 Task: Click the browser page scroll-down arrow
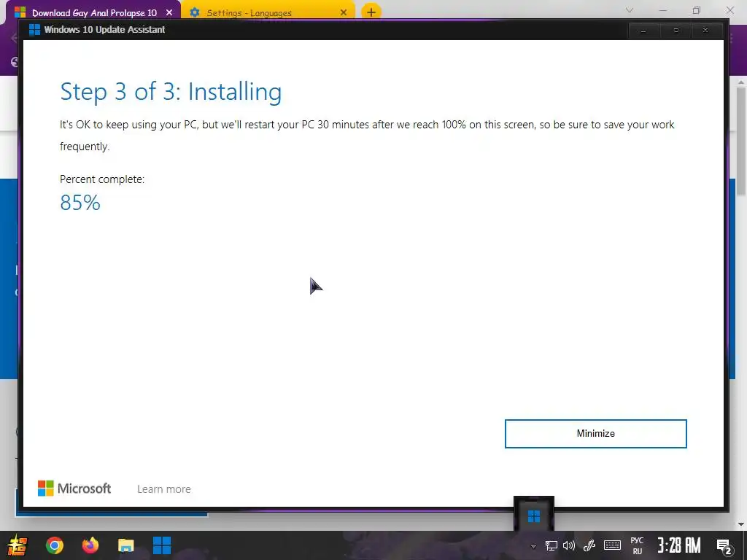point(741,524)
